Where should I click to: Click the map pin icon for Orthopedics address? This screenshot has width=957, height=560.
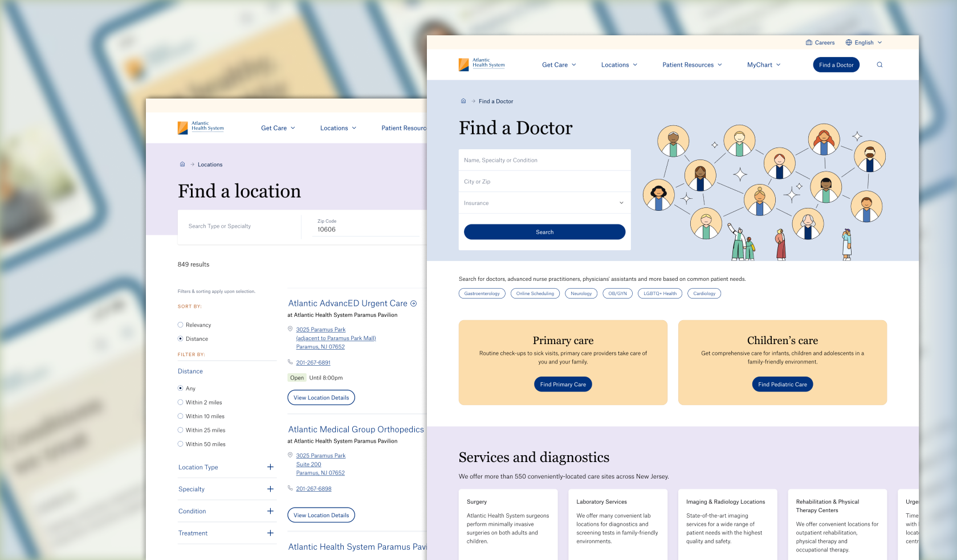pos(290,455)
